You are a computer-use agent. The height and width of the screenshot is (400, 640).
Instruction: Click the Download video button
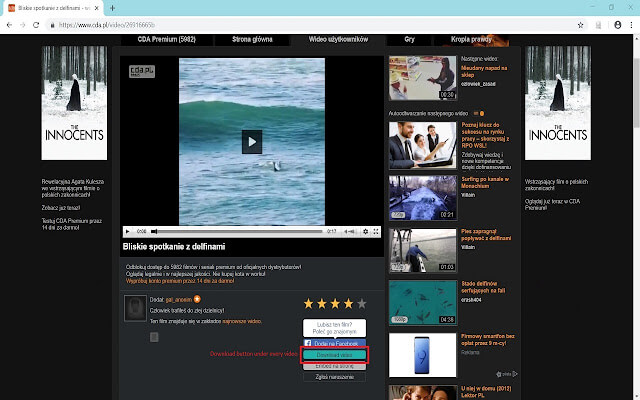334,355
